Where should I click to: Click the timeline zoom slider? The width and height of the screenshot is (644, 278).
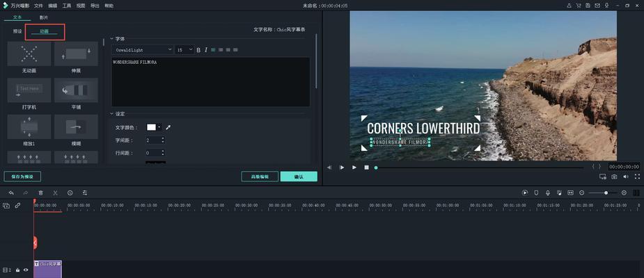602,193
